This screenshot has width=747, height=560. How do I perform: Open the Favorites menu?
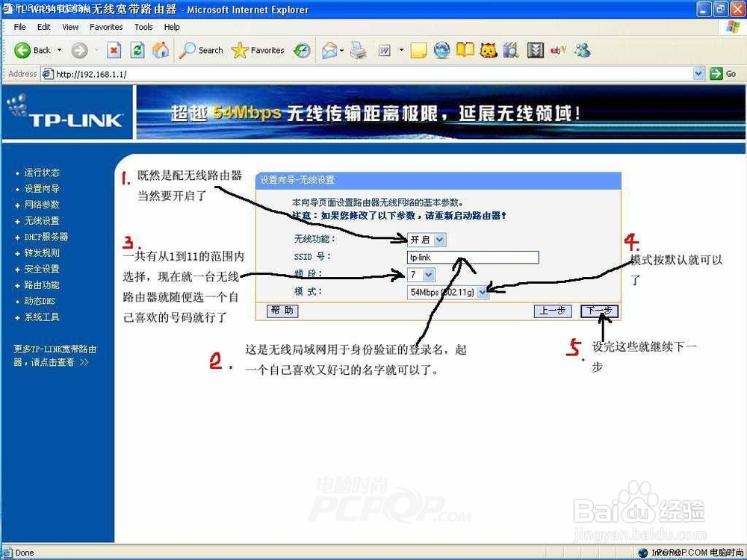[106, 27]
